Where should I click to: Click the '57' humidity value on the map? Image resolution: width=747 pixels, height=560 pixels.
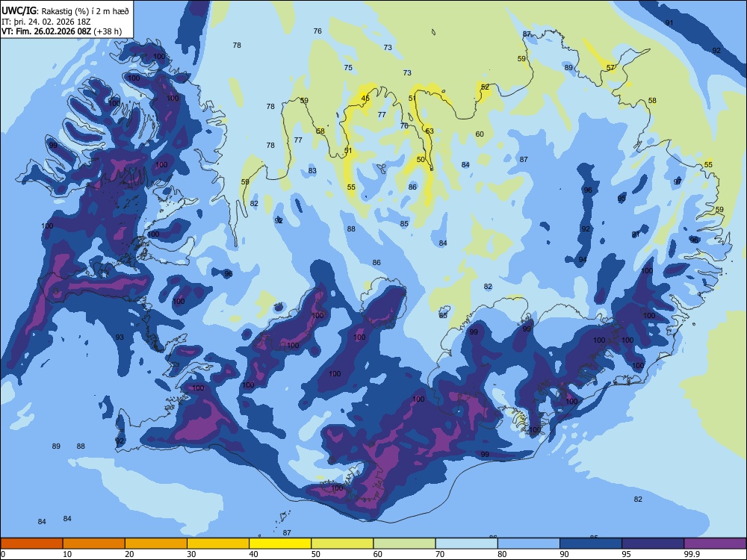(x=611, y=68)
